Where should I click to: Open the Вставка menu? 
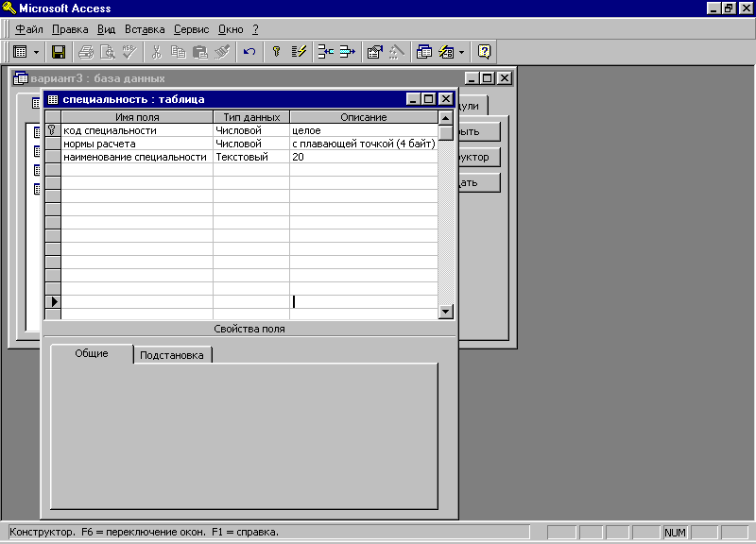145,29
